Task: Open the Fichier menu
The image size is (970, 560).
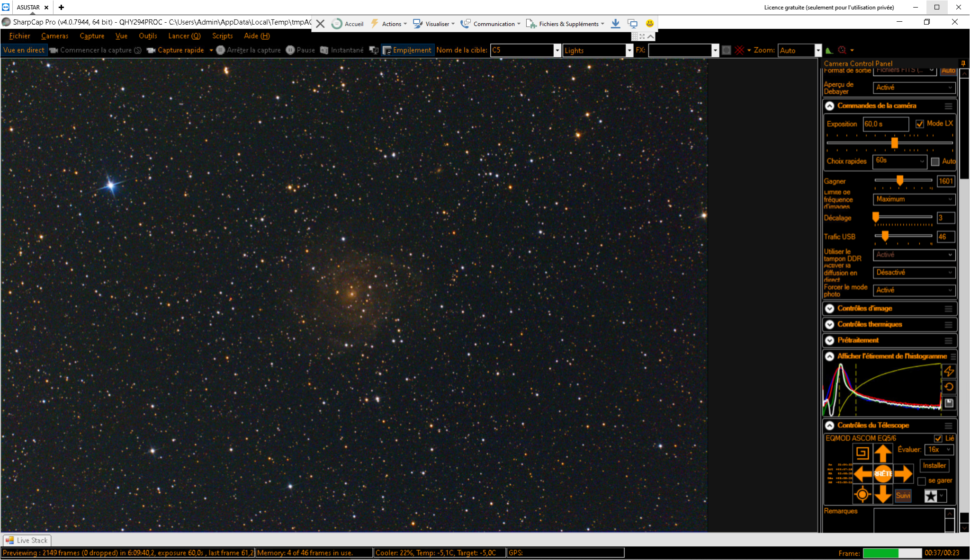Action: 19,36
